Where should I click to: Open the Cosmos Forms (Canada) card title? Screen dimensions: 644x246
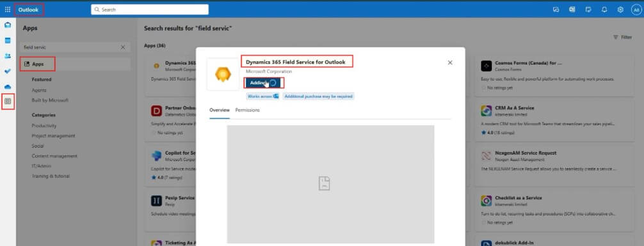528,63
